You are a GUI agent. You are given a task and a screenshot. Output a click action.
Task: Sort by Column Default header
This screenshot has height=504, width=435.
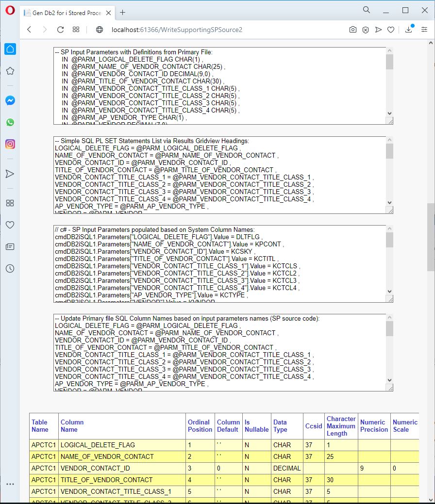(228, 426)
